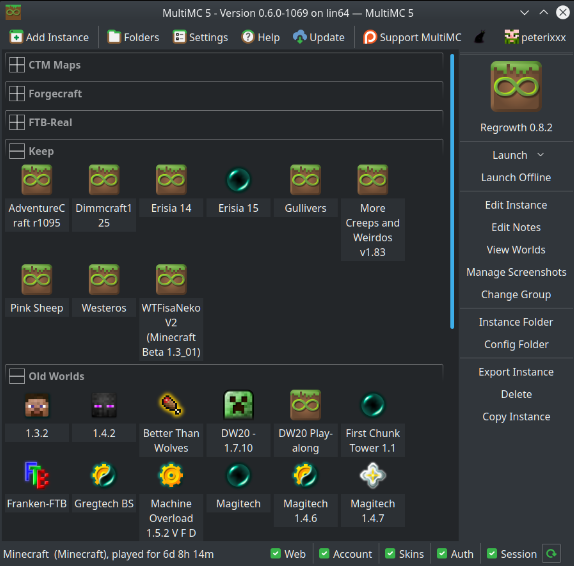This screenshot has width=574, height=566.
Task: Select the Pink Sheep instance icon
Action: click(37, 279)
